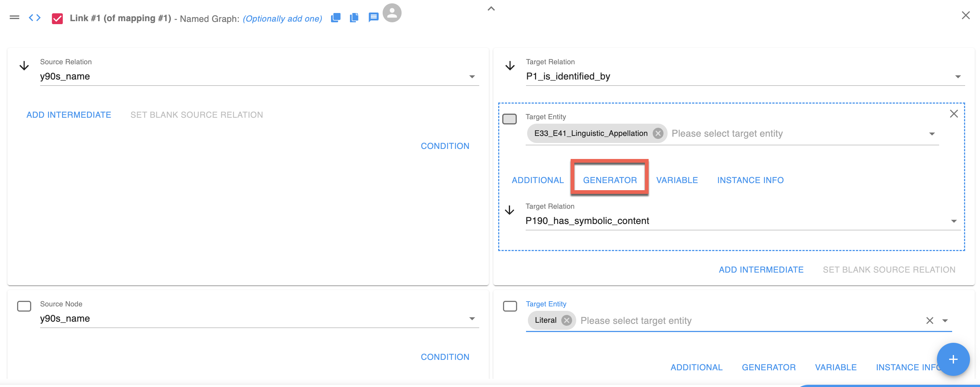
Task: Remove the Literal entity chip
Action: (x=567, y=321)
